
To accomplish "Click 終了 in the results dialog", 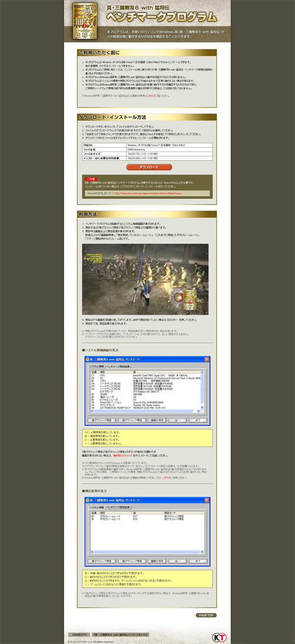I will pyautogui.click(x=198, y=560).
